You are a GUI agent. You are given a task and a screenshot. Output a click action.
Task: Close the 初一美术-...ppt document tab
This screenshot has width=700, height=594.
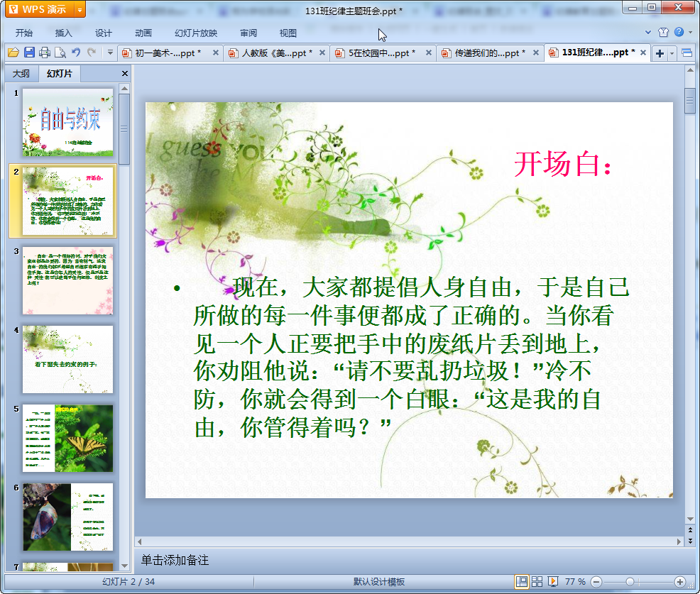coord(216,53)
